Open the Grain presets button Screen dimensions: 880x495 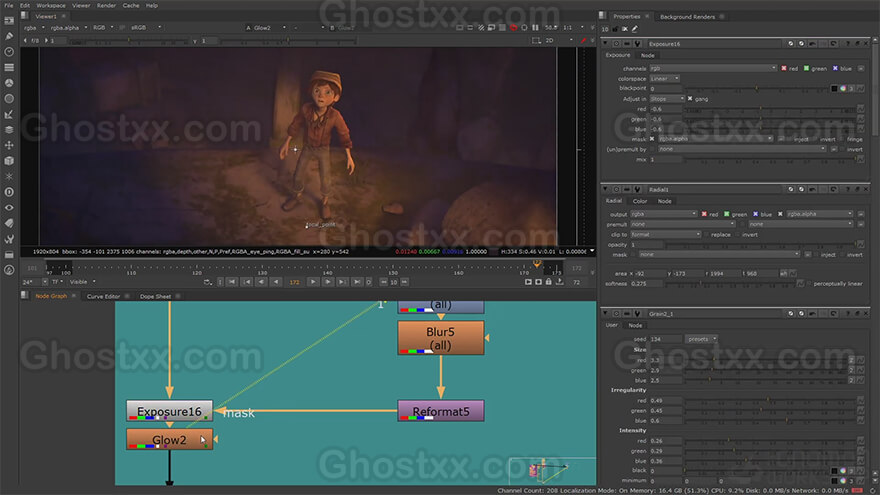coord(700,339)
